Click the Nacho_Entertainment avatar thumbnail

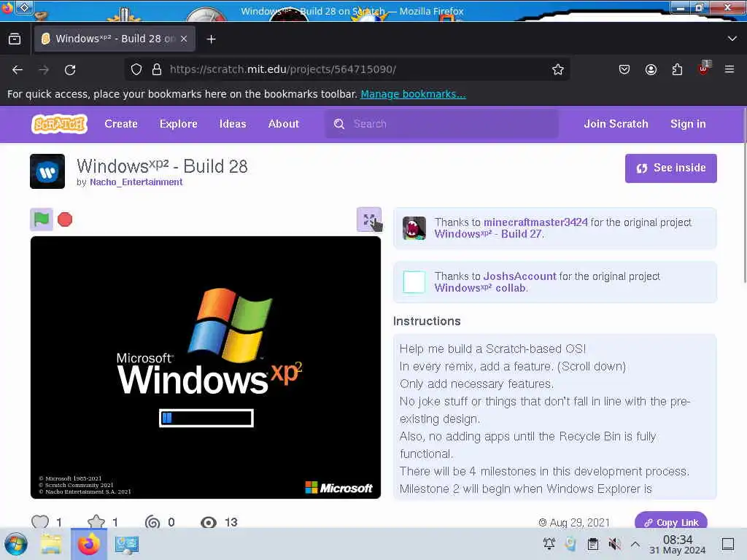47,171
